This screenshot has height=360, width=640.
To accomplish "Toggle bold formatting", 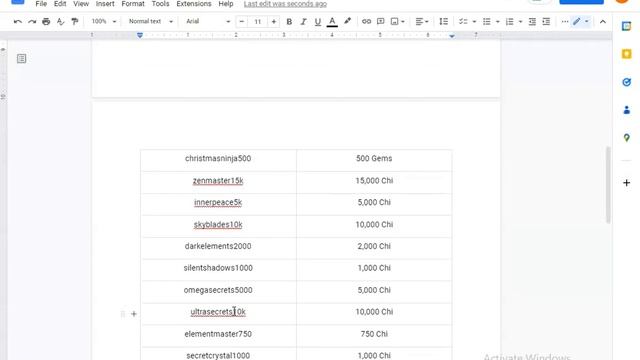I will pyautogui.click(x=289, y=22).
